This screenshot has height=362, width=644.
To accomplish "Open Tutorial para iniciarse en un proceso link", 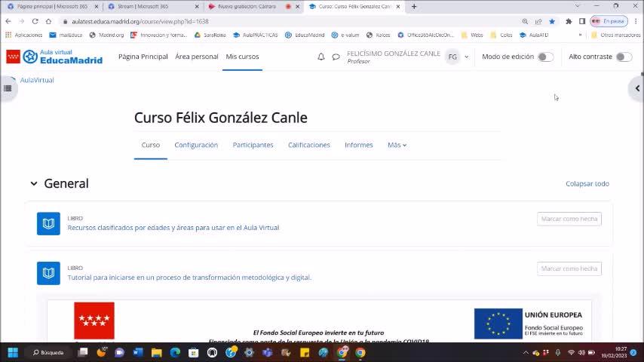I will pos(189,278).
